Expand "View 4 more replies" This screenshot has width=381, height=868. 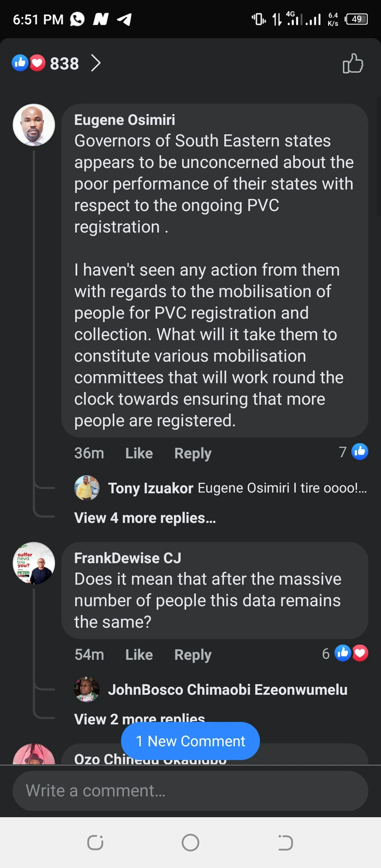(x=144, y=518)
